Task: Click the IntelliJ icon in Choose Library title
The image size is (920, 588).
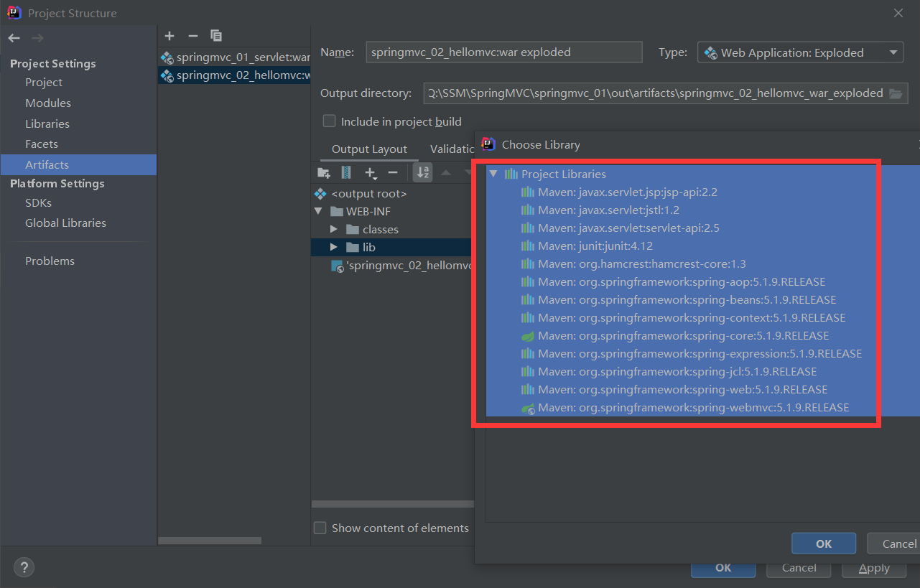Action: point(488,144)
